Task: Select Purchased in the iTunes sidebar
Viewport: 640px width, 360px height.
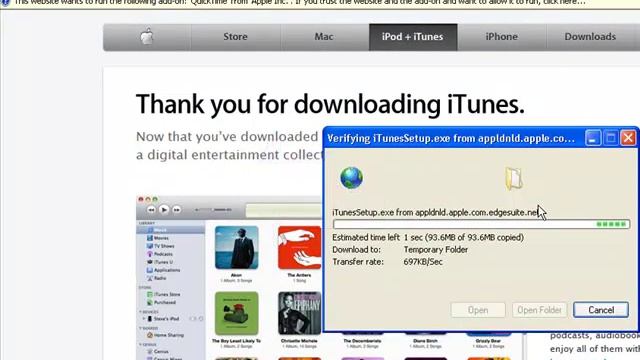Action: pyautogui.click(x=161, y=302)
